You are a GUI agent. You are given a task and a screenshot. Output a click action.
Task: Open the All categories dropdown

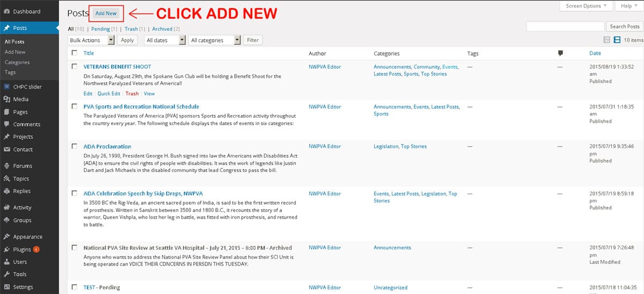coord(214,40)
